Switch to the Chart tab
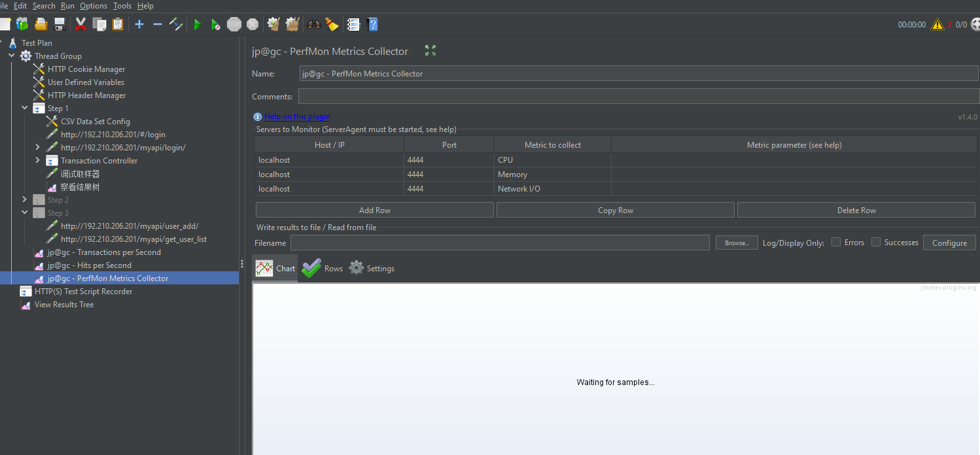Screen dimensions: 980x455 pos(275,268)
